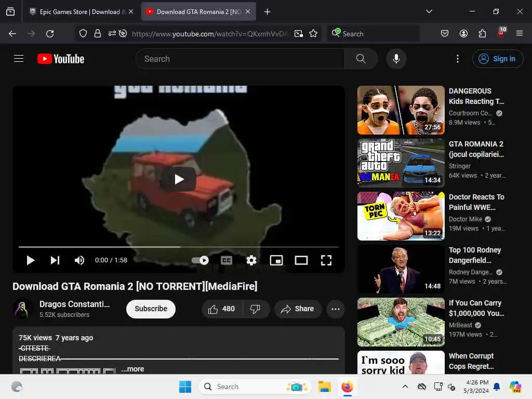Switch to theater mode

(301, 260)
